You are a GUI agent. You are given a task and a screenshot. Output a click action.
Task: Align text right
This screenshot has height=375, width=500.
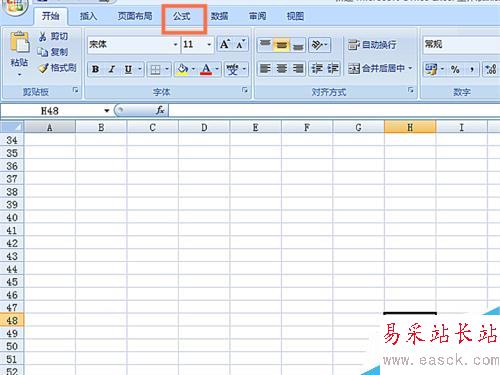pos(298,69)
